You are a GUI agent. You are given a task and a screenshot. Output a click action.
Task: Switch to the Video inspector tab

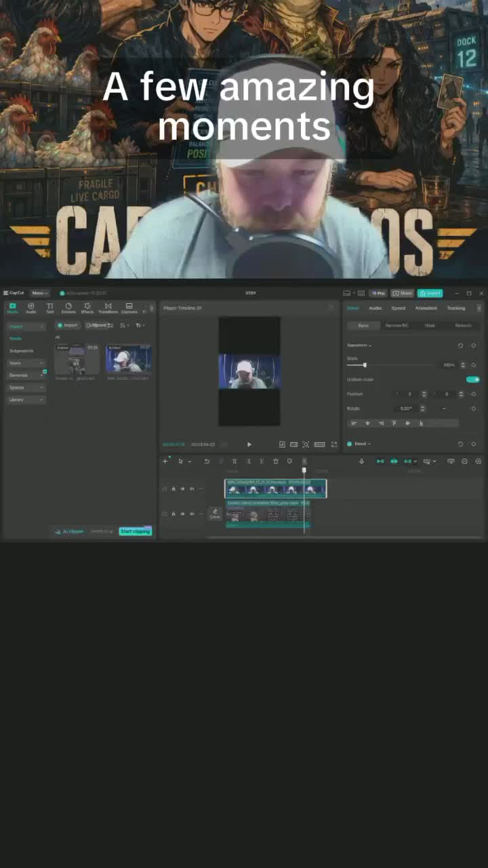click(x=353, y=308)
